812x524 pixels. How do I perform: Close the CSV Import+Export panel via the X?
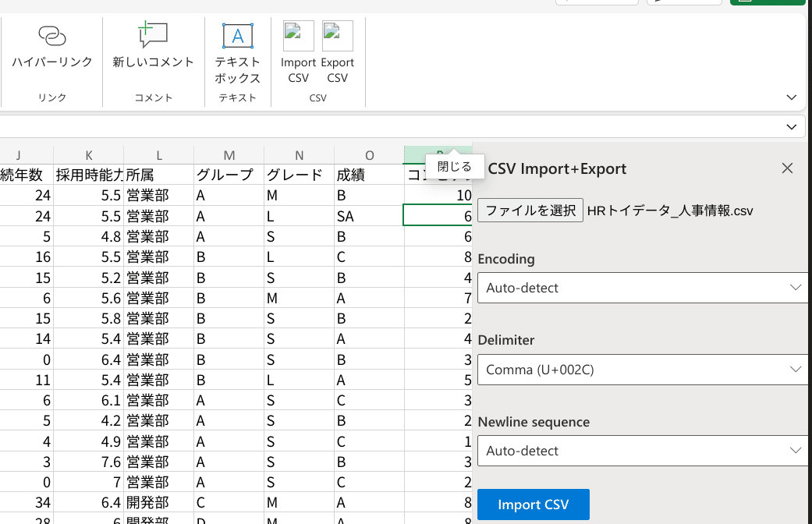[787, 168]
